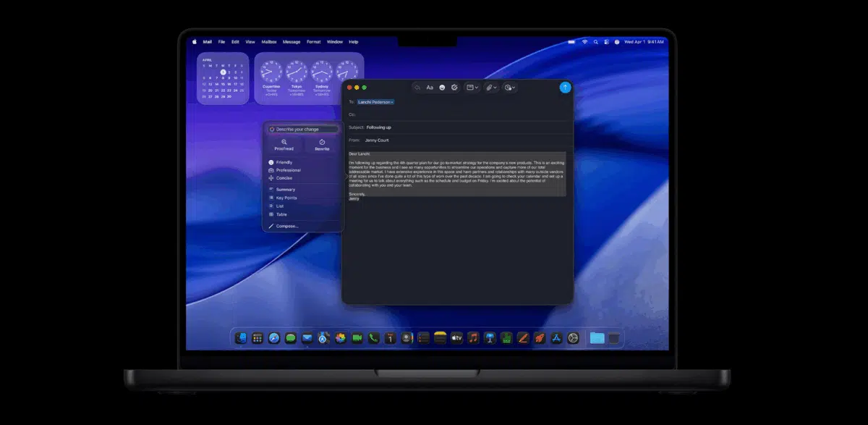Screen dimensions: 868x425
Task: Select the Concise tone option
Action: [x=284, y=178]
